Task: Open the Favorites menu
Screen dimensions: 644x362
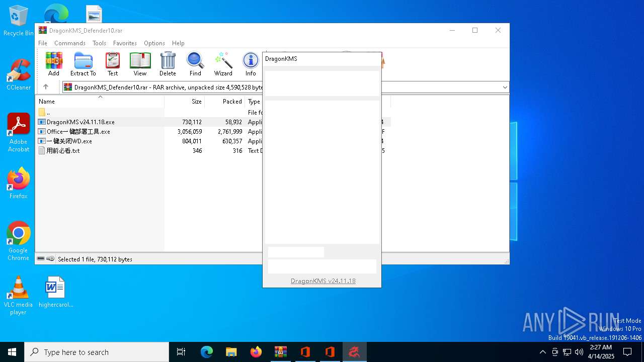Action: tap(125, 43)
